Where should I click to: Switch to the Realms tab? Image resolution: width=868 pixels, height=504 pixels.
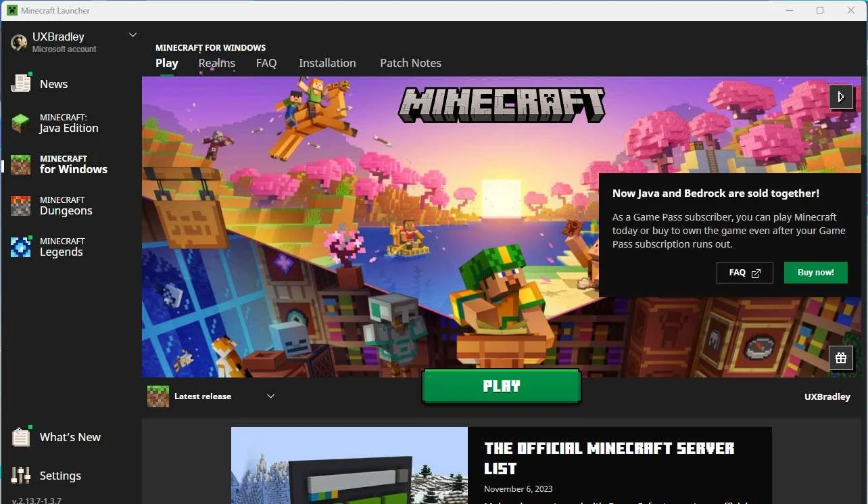[217, 63]
